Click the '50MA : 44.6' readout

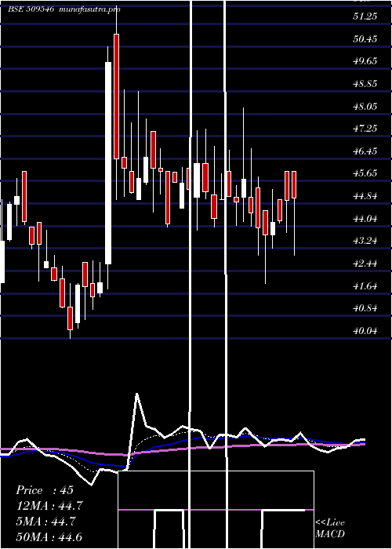tap(49, 537)
